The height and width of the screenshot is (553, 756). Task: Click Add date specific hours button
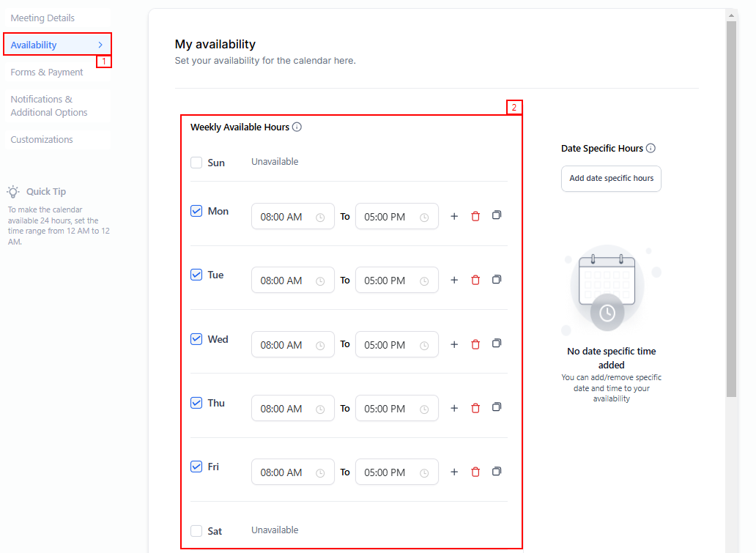[x=611, y=178]
